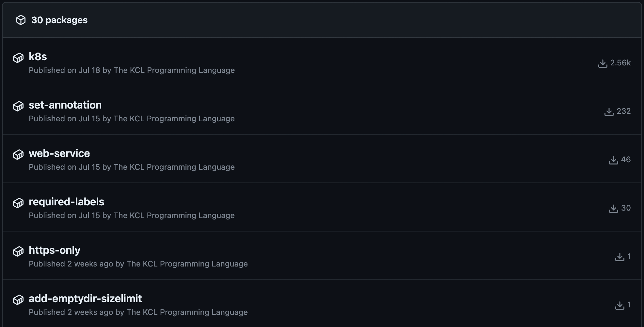This screenshot has width=644, height=327.
Task: Click the download count 1 for https-only
Action: point(629,256)
